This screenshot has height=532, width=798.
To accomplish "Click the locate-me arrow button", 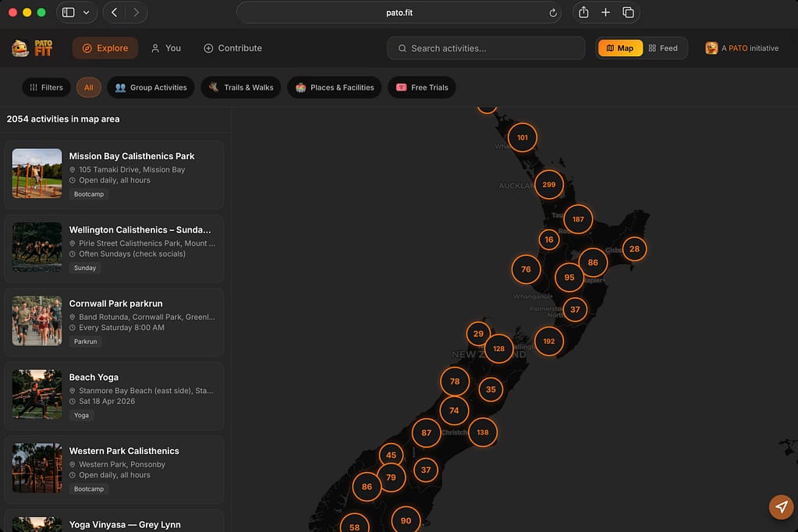I will (x=781, y=507).
